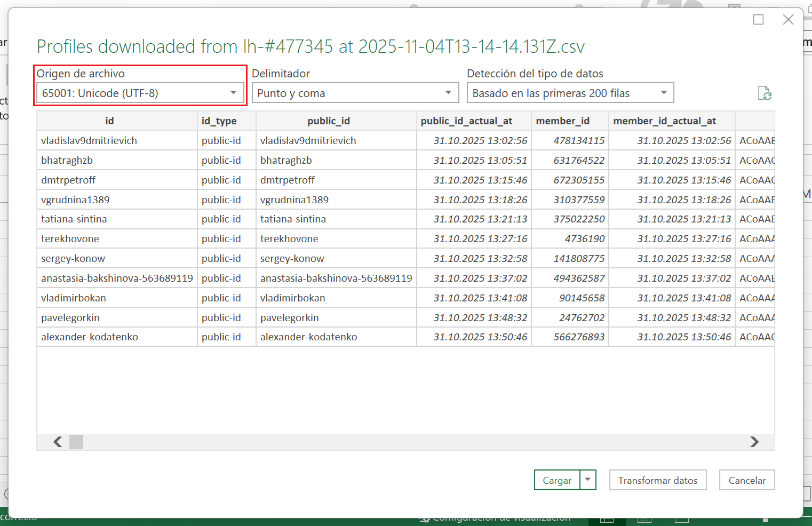This screenshot has width=812, height=526.
Task: Cancel the import with Cancelar
Action: [746, 480]
